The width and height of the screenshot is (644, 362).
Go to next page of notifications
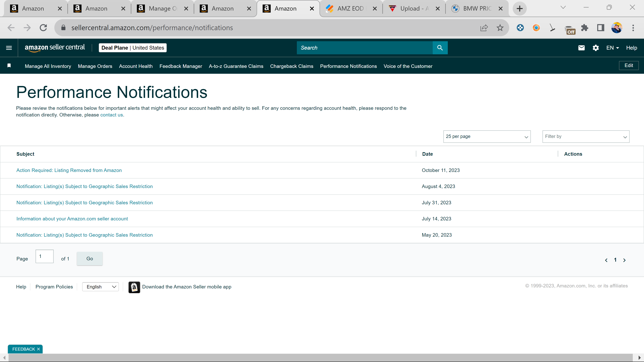pos(624,260)
